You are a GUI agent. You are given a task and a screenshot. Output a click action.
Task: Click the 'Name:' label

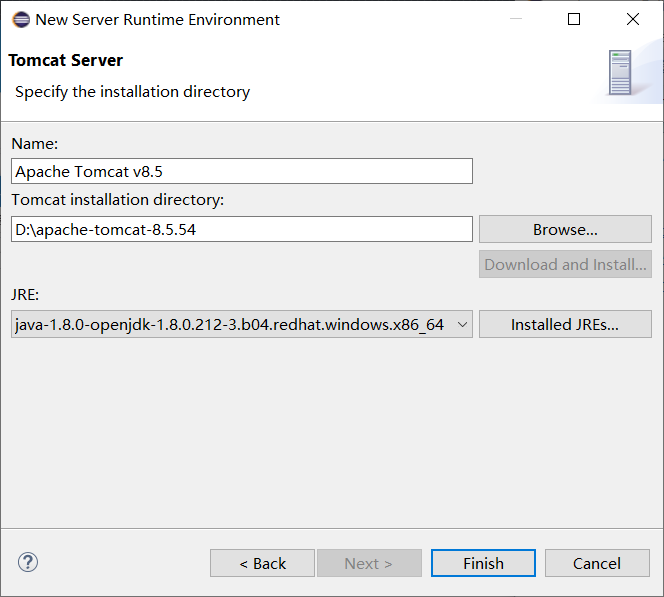[x=35, y=144]
